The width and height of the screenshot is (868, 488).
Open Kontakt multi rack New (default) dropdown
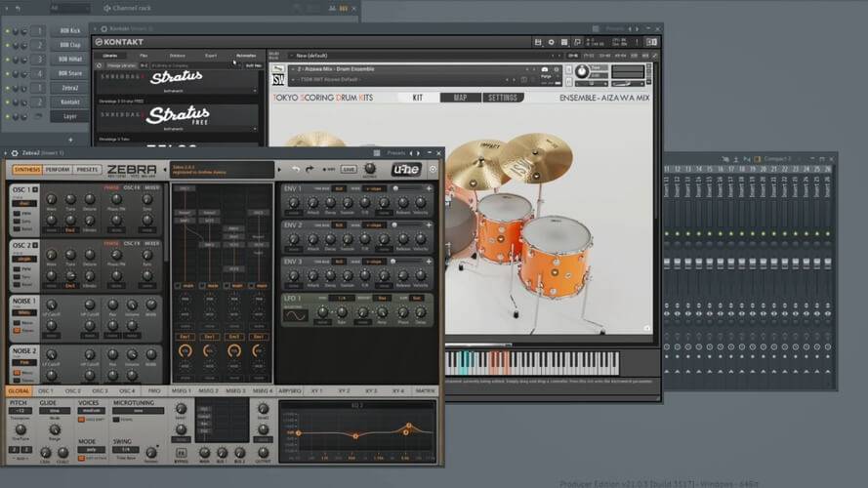424,56
